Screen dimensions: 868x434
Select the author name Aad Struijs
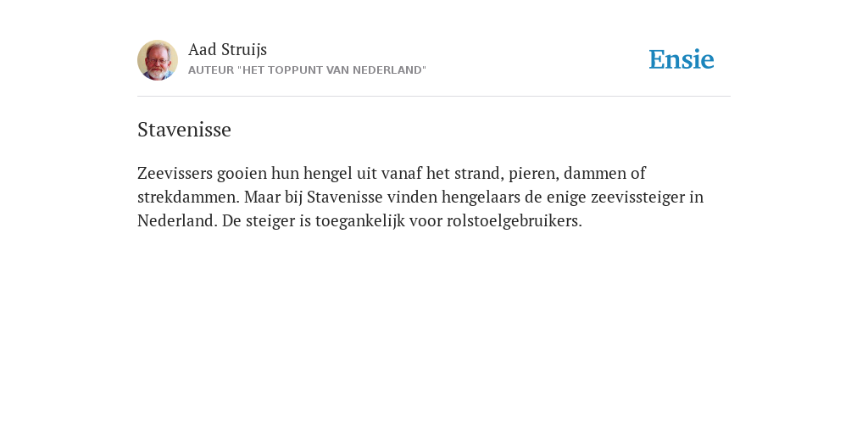pyautogui.click(x=227, y=50)
